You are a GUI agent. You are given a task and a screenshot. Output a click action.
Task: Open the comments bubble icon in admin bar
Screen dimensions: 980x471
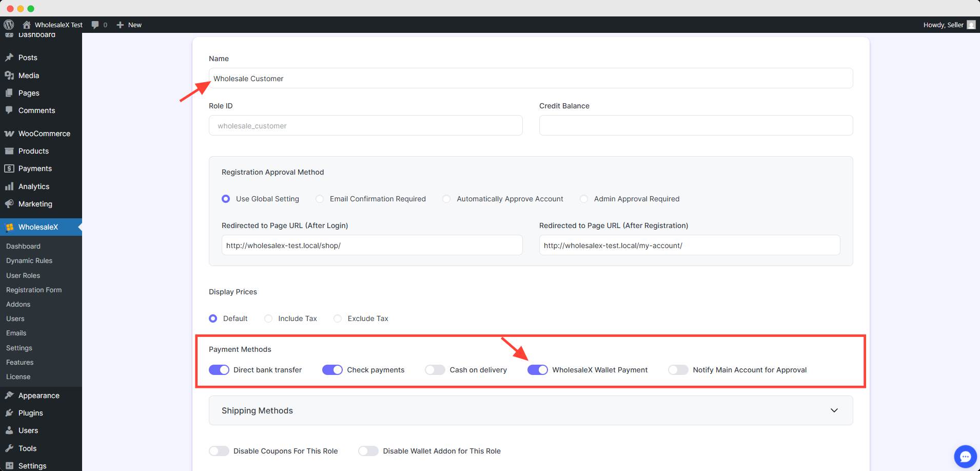coord(95,25)
